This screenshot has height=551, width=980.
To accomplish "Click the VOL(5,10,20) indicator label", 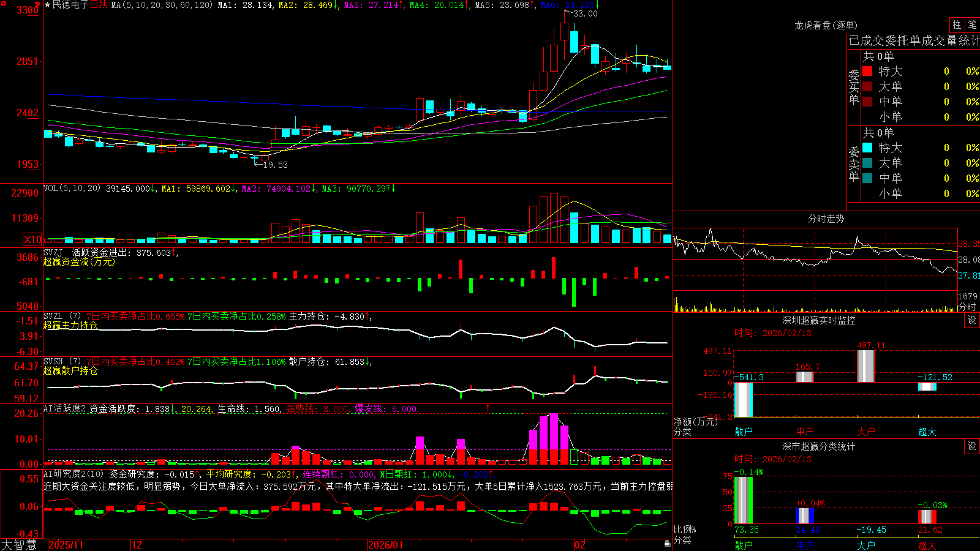I will pyautogui.click(x=72, y=189).
